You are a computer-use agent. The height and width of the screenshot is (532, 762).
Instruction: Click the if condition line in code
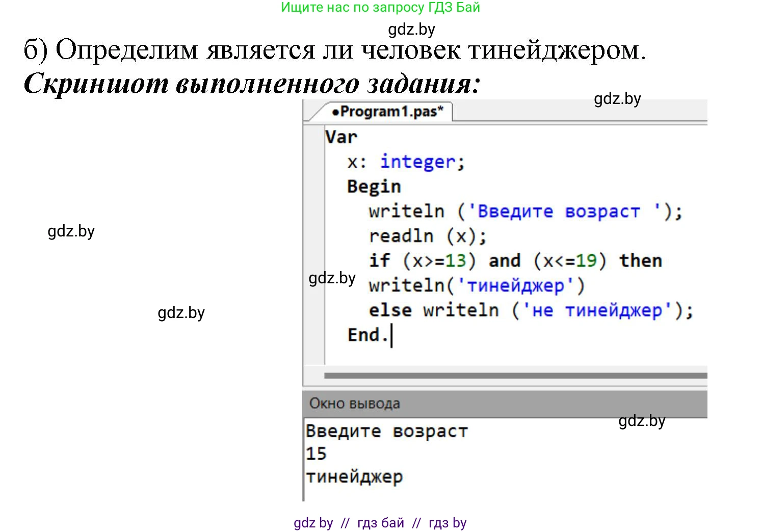pyautogui.click(x=515, y=260)
